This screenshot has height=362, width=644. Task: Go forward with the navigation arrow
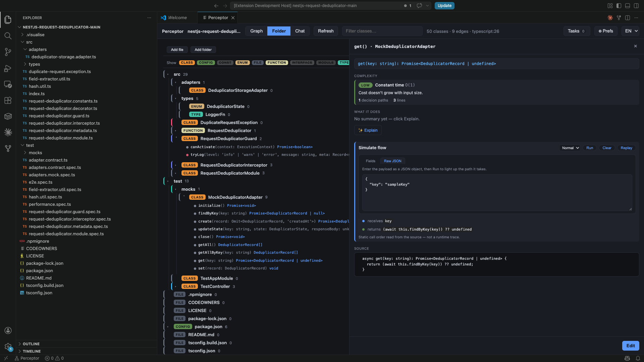[x=225, y=6]
